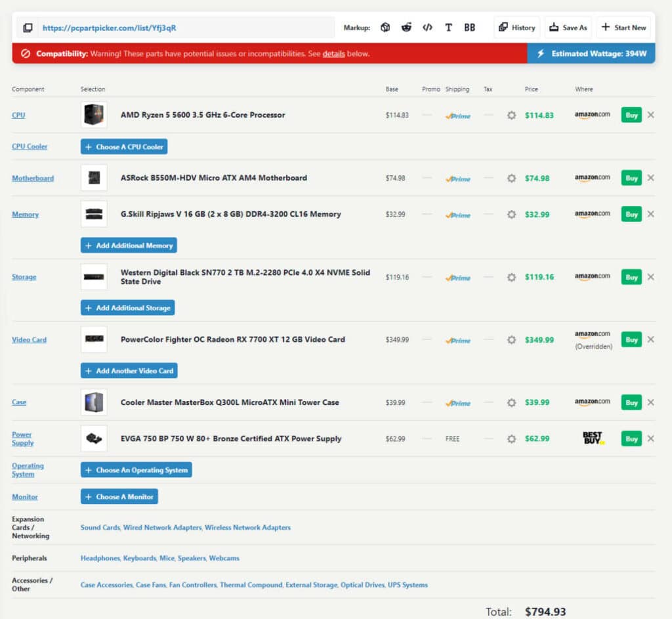This screenshot has height=619, width=672.
Task: Open Cooler Master Q300L case thumbnail
Action: pyautogui.click(x=94, y=402)
